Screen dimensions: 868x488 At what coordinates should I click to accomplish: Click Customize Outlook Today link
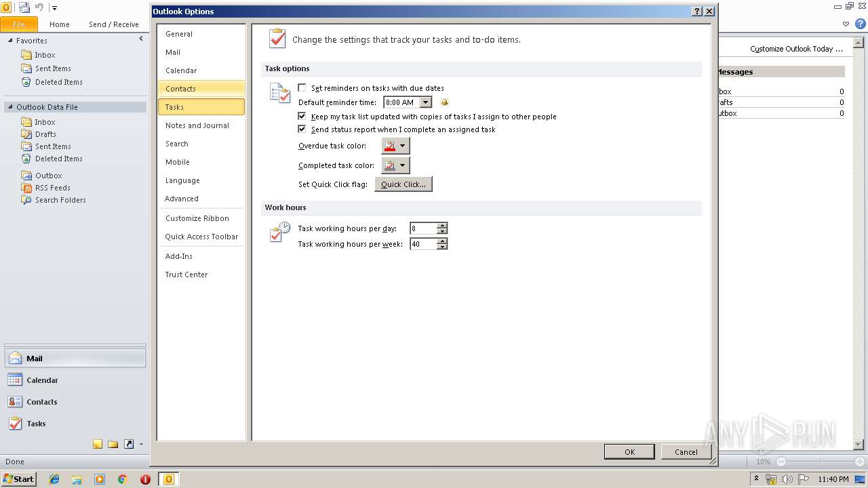pyautogui.click(x=796, y=49)
